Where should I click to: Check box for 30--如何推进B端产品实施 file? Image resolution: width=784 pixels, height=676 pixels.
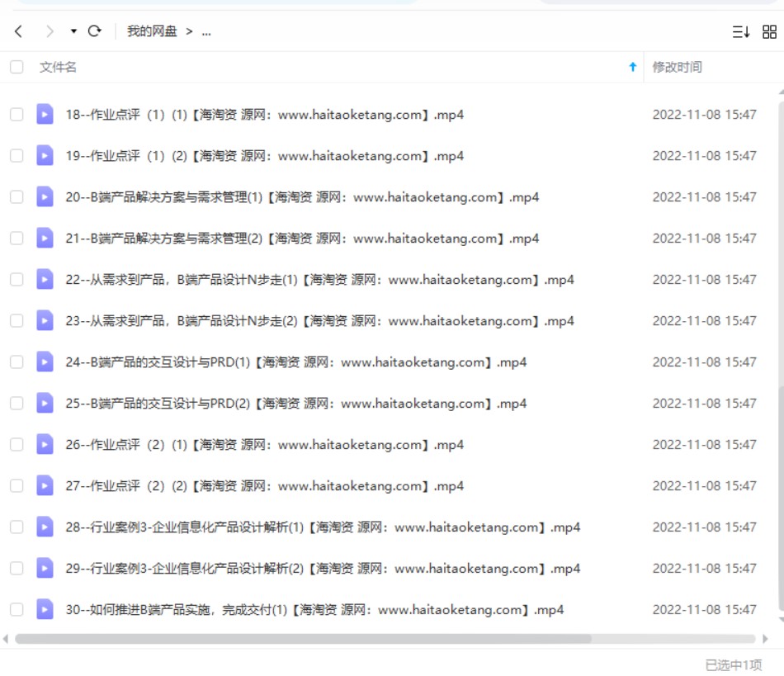pos(17,609)
